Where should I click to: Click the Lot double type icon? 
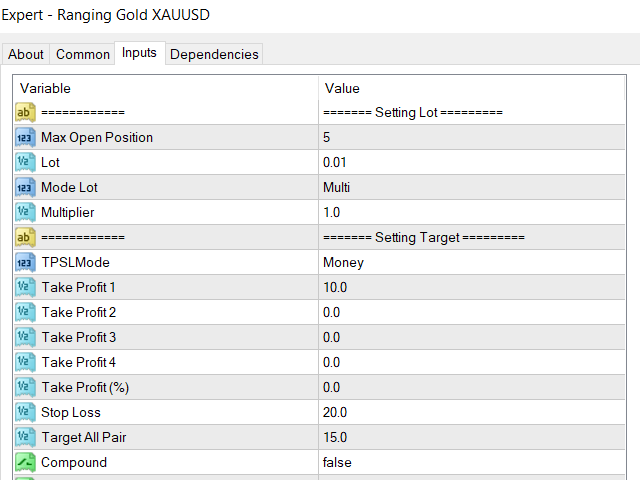(25, 162)
